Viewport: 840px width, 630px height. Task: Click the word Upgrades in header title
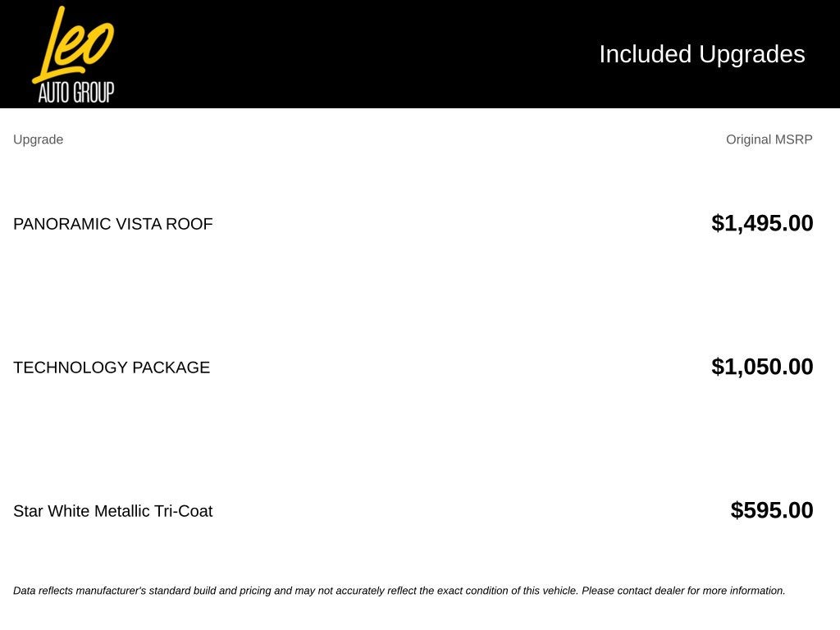751,54
